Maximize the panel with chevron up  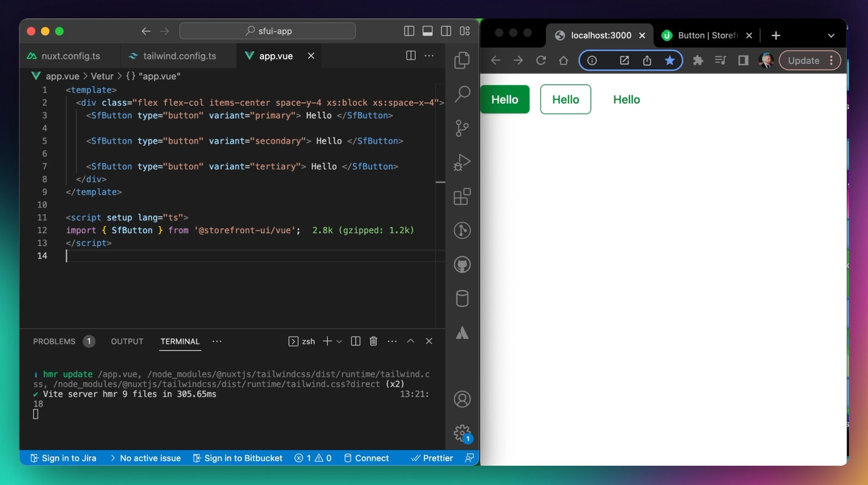[411, 341]
